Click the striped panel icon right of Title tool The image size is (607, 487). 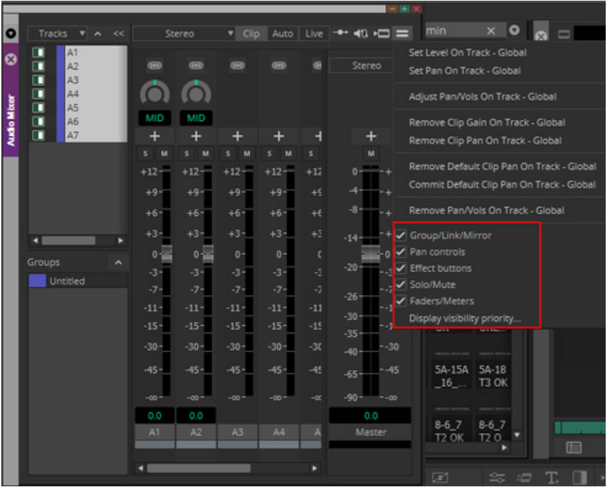coord(580,477)
